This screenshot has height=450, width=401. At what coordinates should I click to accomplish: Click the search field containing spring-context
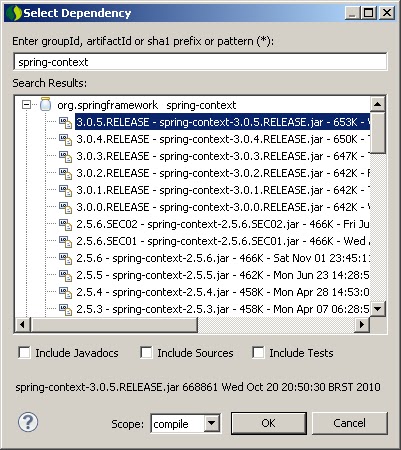point(200,62)
